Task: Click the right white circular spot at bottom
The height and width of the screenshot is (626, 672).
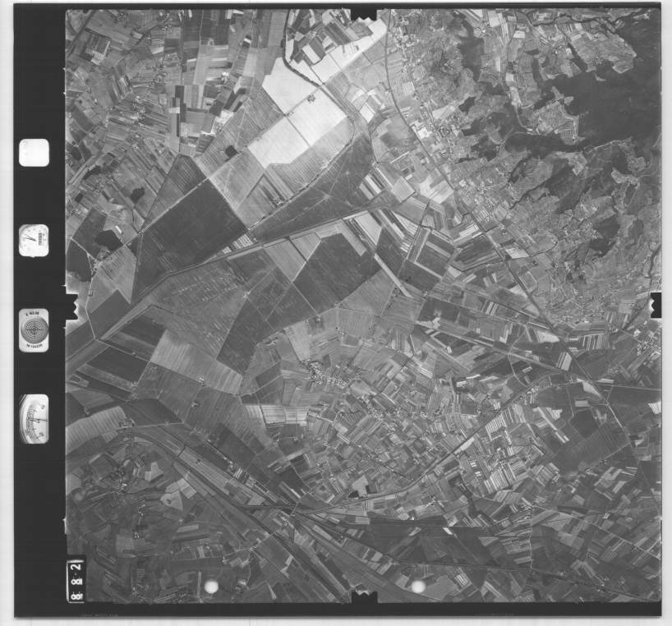Action: [417, 586]
